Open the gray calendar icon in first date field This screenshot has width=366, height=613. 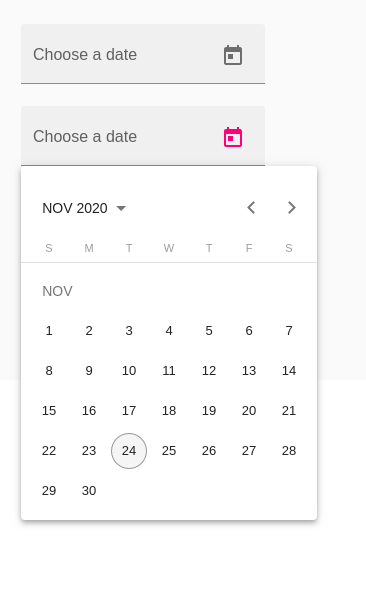[x=233, y=55]
